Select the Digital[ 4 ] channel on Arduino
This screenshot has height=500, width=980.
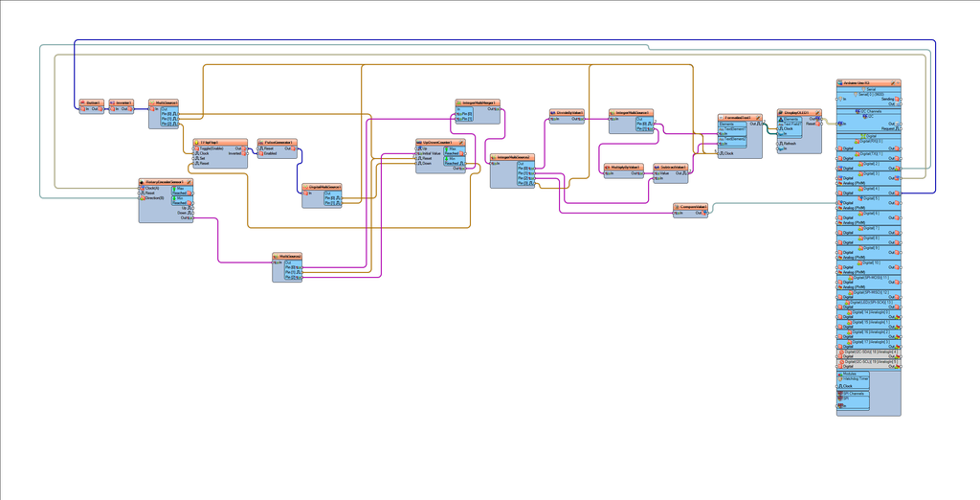tap(869, 191)
